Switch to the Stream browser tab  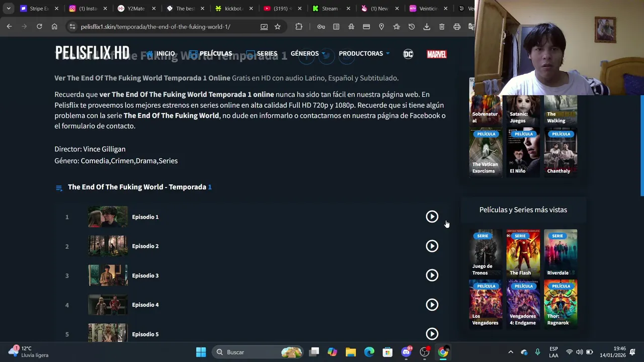[x=330, y=9]
